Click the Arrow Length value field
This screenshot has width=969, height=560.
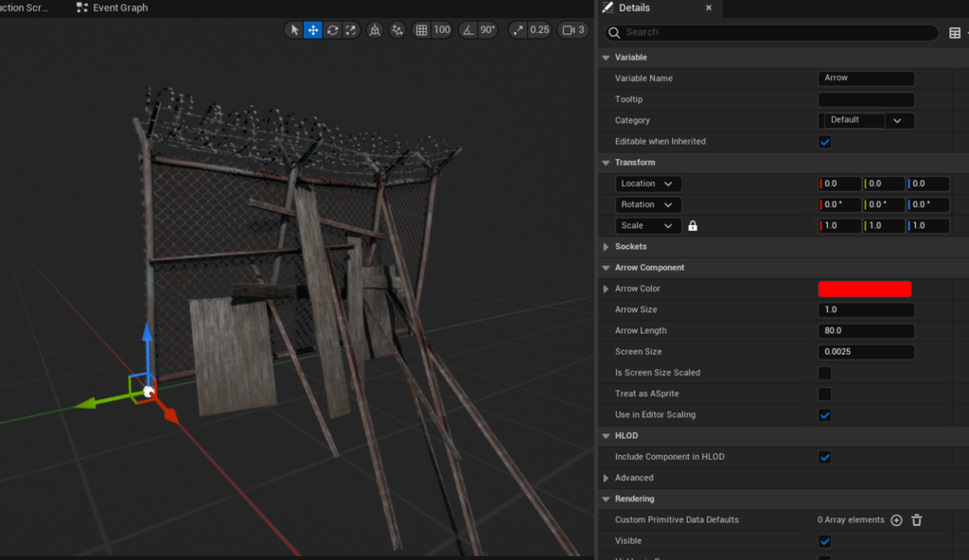(865, 331)
